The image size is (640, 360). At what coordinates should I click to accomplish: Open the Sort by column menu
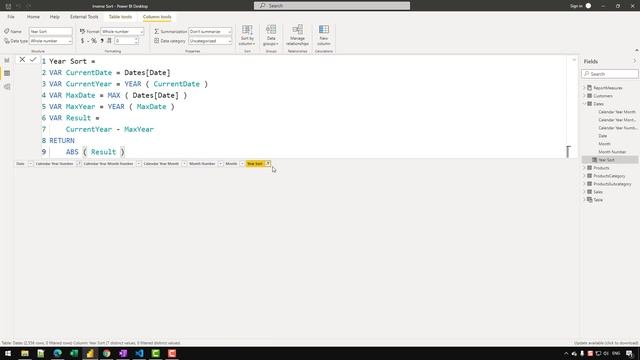click(x=247, y=35)
